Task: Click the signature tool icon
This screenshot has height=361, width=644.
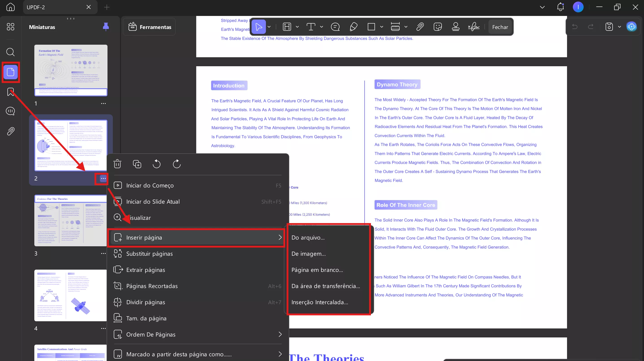Action: tap(473, 27)
